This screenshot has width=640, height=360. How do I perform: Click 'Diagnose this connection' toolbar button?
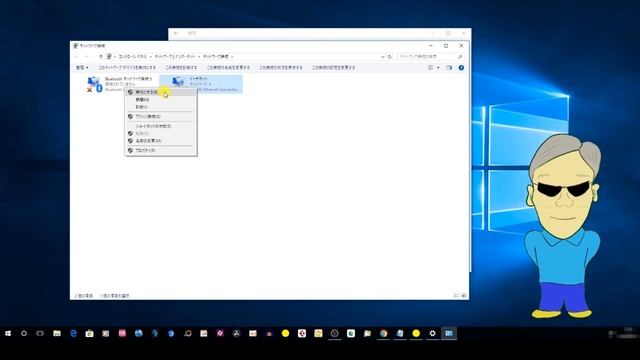click(x=181, y=68)
